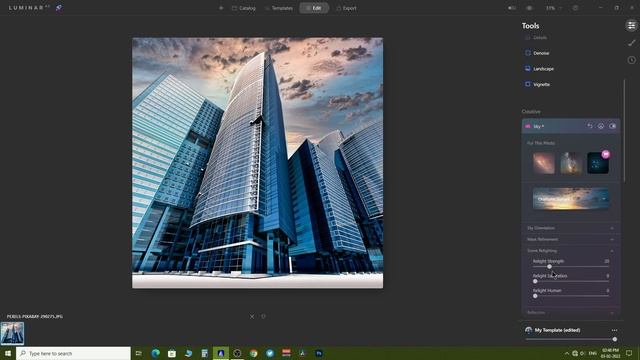This screenshot has height=360, width=640.
Task: Show hidden system tray icons
Action: [x=567, y=353]
